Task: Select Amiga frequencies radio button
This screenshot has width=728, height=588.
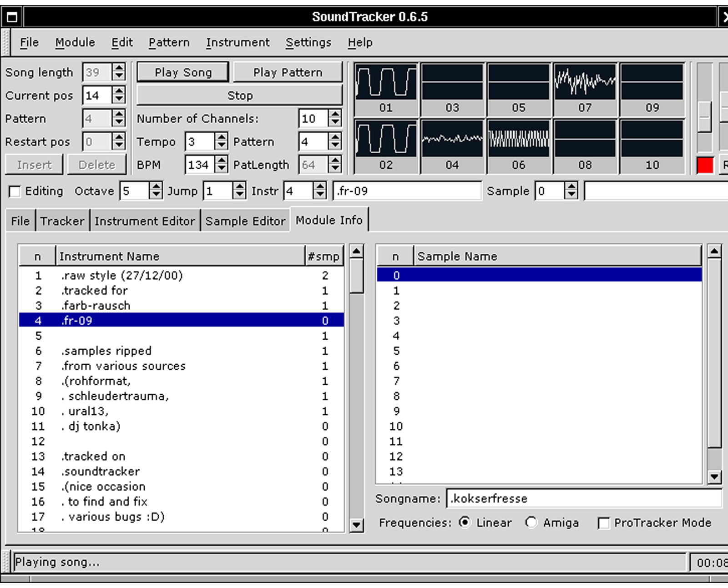Action: coord(531,522)
